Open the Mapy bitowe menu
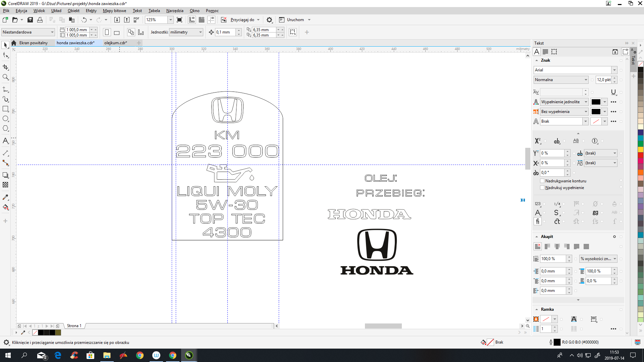 114,11
